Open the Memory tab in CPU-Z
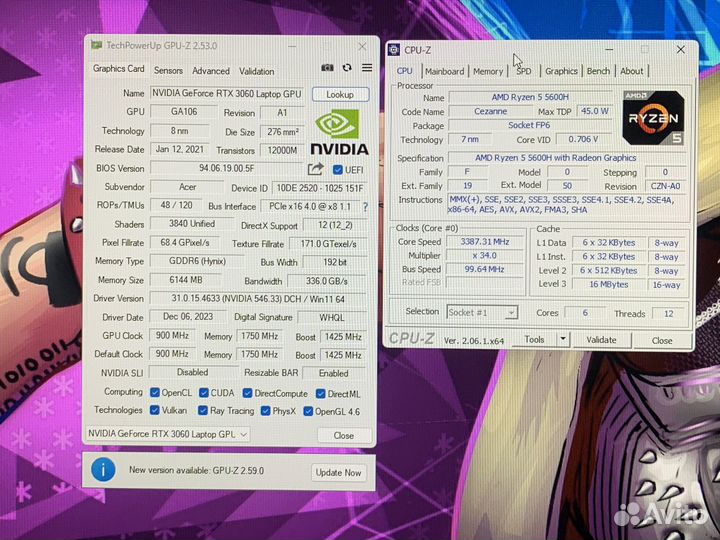 [x=488, y=72]
